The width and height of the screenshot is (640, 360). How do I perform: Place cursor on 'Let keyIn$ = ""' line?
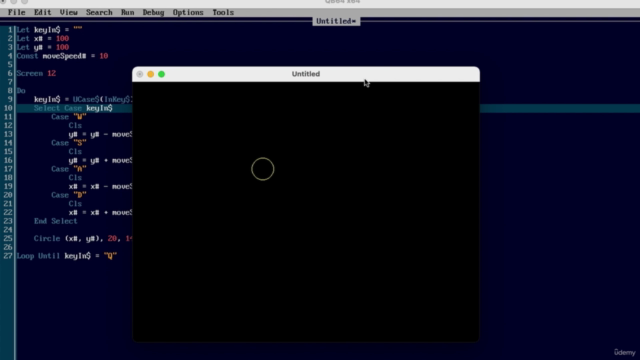tap(49, 30)
